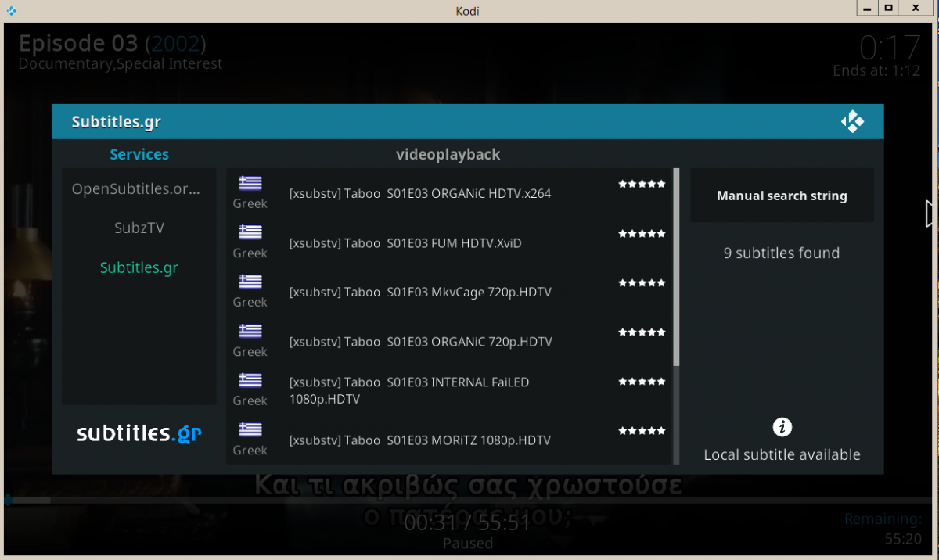939x560 pixels.
Task: Minimize the Kodi window
Action: click(x=865, y=8)
